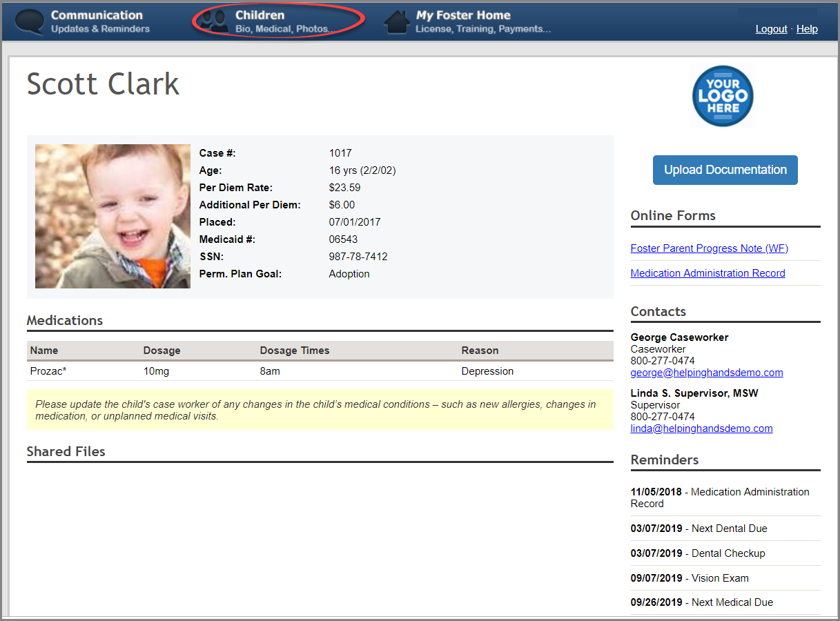Select the Medications section heading
This screenshot has height=621, width=840.
[x=64, y=320]
